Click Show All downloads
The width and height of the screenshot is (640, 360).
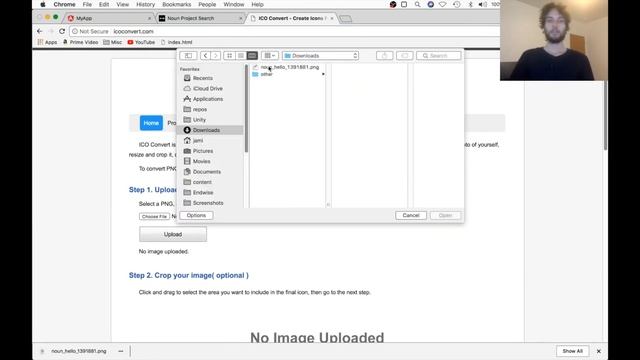tap(572, 351)
